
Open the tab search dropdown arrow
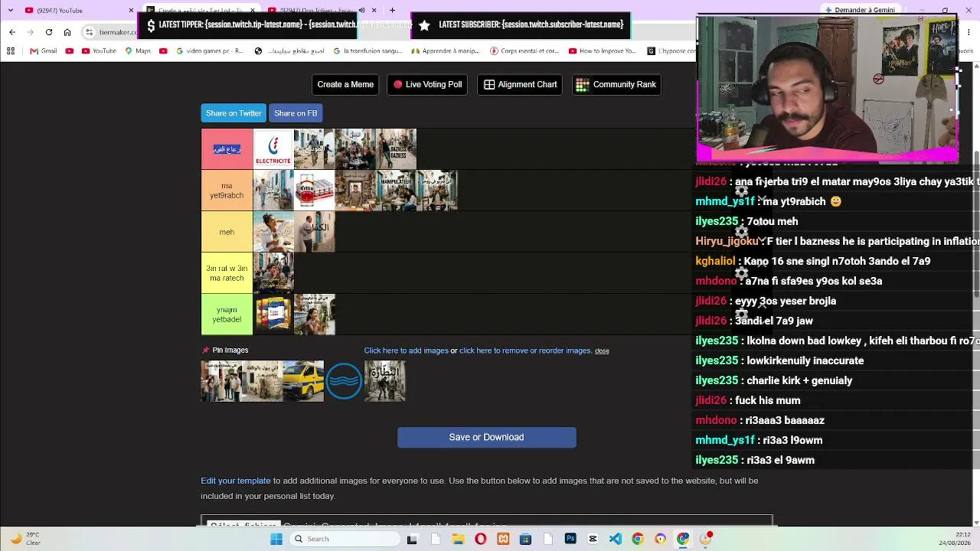11,10
